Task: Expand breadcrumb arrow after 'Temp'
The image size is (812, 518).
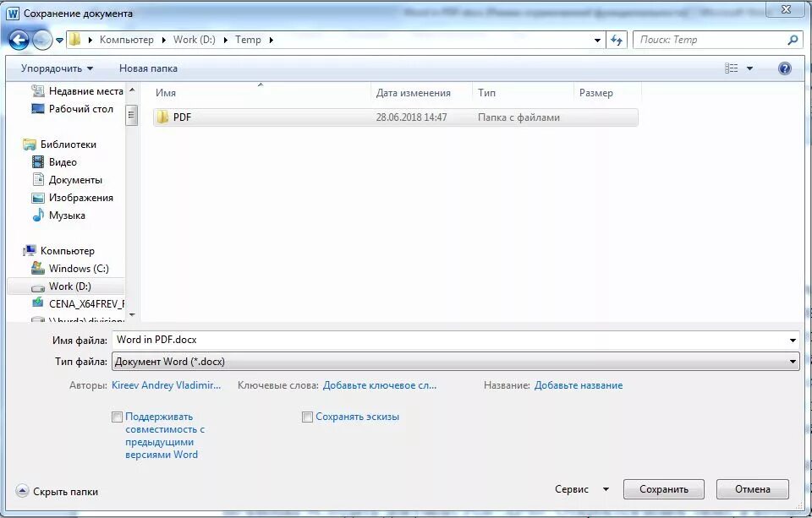Action: [x=271, y=41]
